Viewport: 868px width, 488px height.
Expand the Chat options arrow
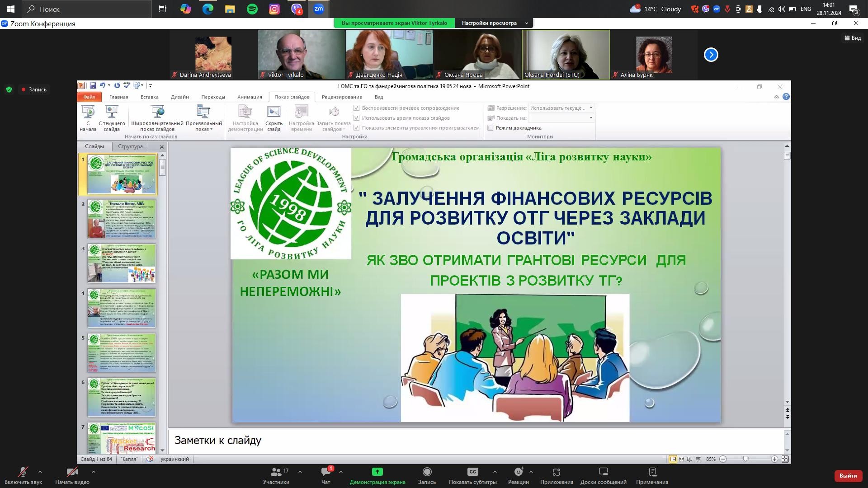341,472
